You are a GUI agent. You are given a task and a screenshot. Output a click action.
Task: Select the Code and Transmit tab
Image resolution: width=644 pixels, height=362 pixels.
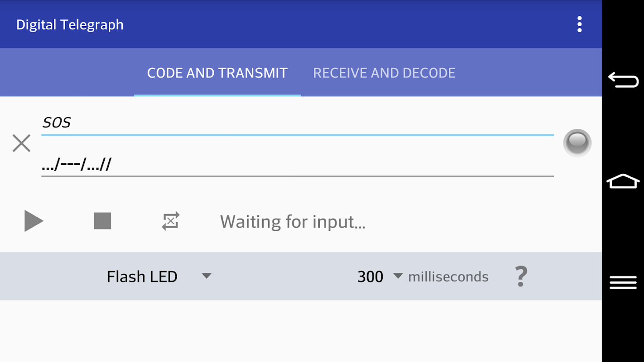[217, 73]
